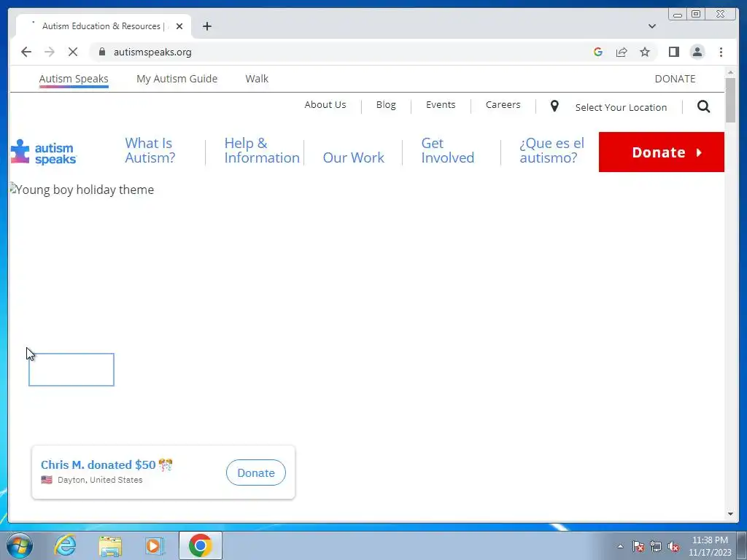The height and width of the screenshot is (560, 747).
Task: Choose Select Your Location
Action: pyautogui.click(x=621, y=108)
